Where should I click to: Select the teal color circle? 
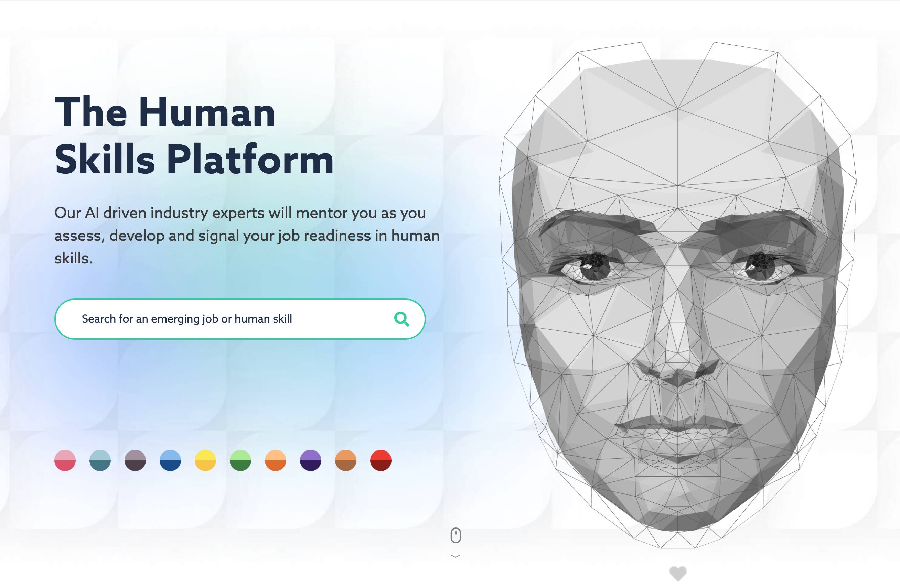[x=100, y=460]
